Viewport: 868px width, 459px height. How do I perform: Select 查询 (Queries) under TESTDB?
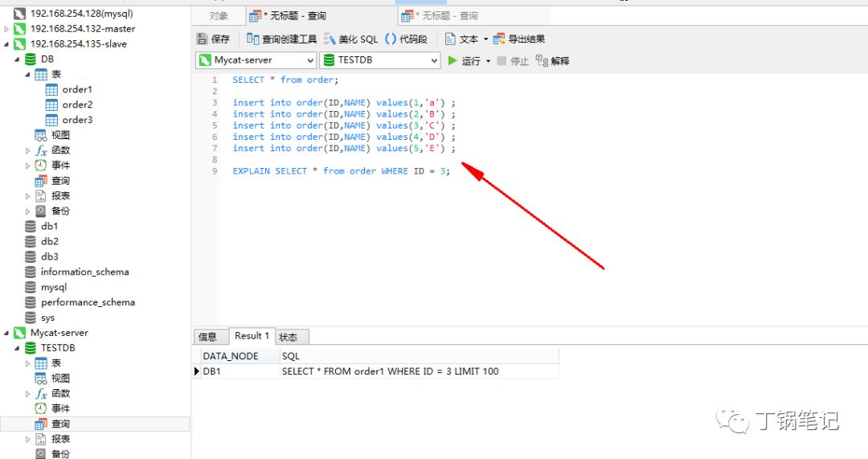click(x=60, y=424)
